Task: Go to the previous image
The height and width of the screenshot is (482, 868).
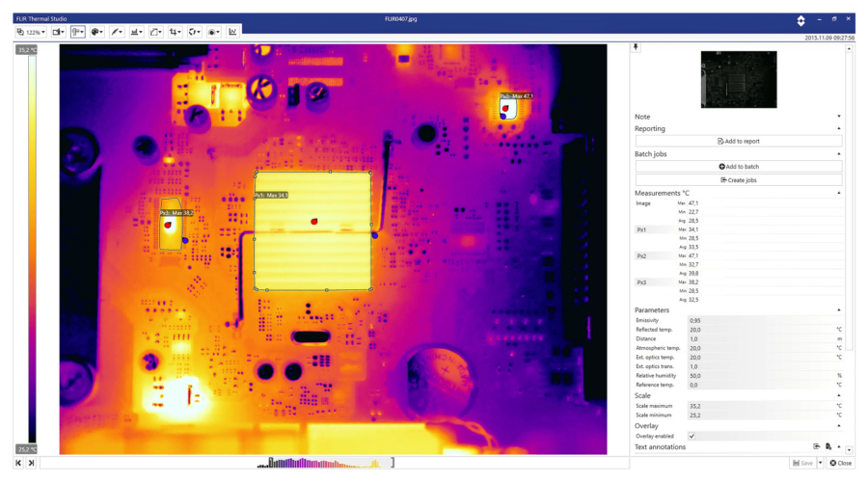Action: [18, 463]
